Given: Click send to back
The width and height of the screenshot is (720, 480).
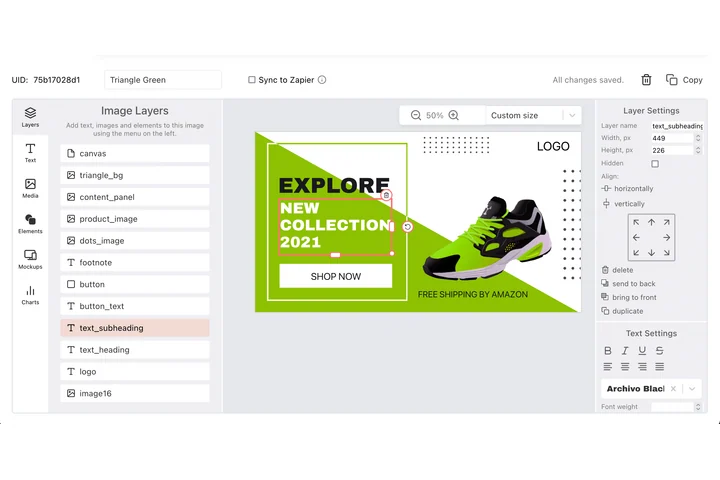Looking at the screenshot, I should [x=628, y=284].
